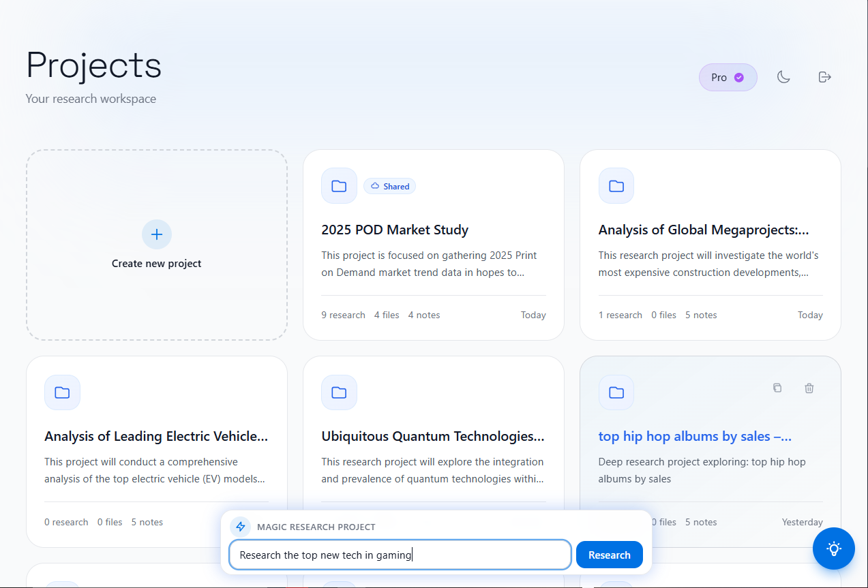Click '0 research' on Electric Vehicle card
Image resolution: width=868 pixels, height=588 pixels.
(x=66, y=522)
